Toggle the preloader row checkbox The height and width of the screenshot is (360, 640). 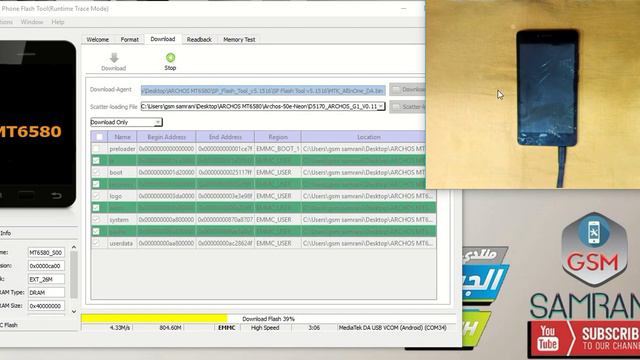[96, 149]
